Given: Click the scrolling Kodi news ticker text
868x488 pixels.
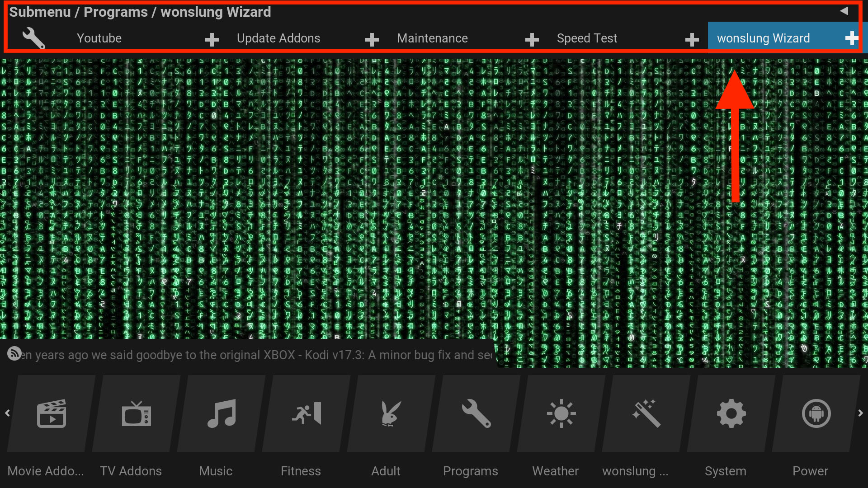Looking at the screenshot, I should coord(257,355).
